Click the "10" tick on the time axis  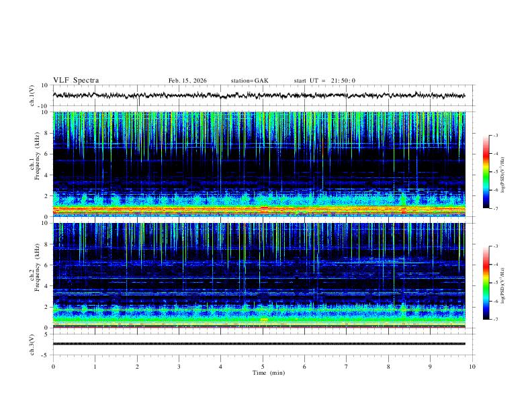click(472, 367)
